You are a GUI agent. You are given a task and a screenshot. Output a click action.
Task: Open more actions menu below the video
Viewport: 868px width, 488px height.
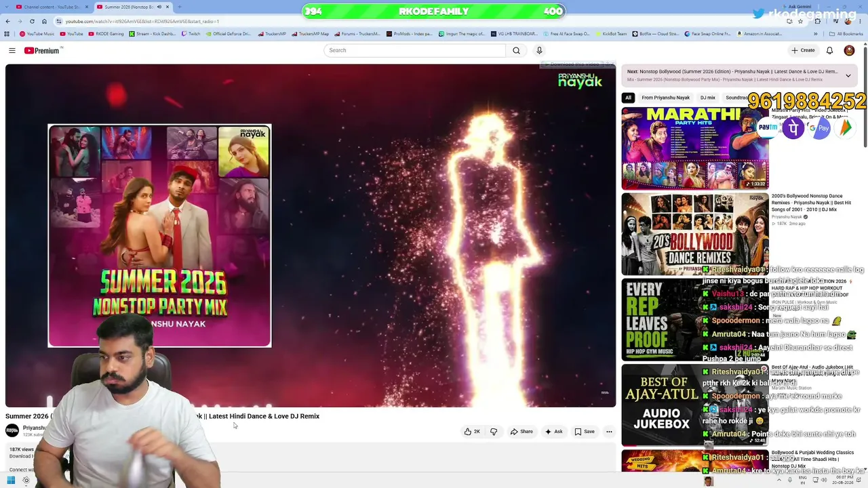click(609, 432)
